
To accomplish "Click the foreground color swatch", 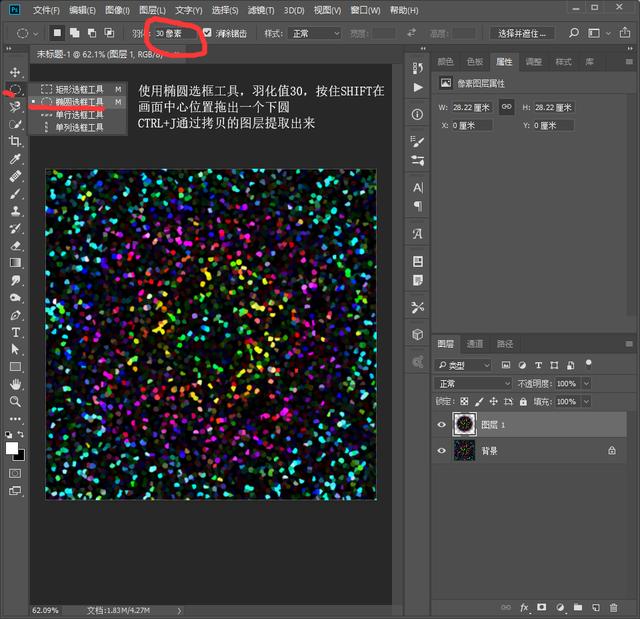I will tap(13, 450).
